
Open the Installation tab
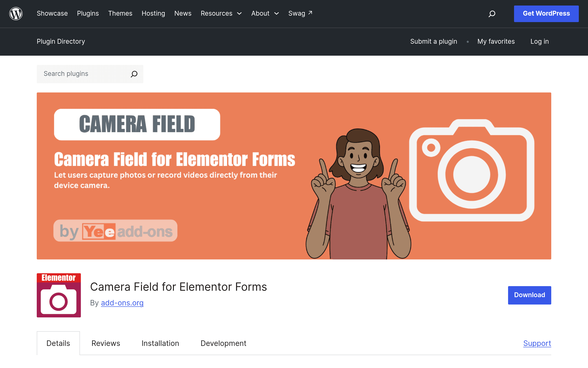(x=160, y=343)
